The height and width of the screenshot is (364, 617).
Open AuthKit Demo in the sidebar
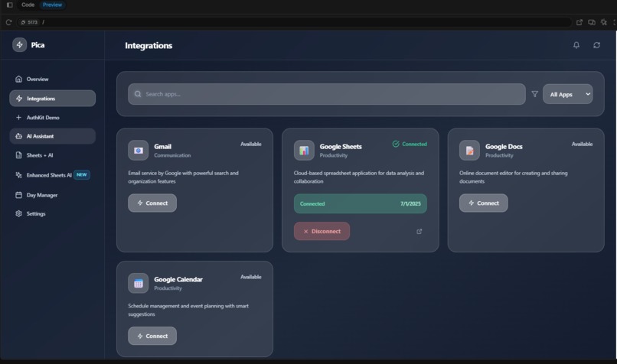(x=52, y=118)
